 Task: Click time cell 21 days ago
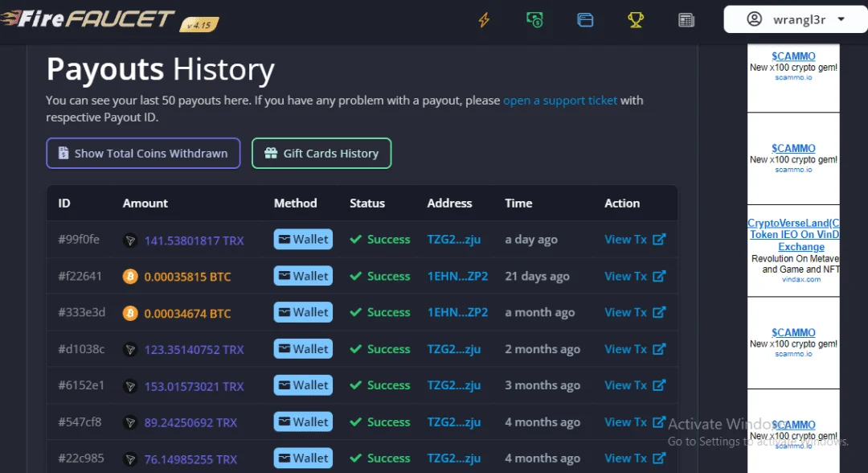(537, 276)
